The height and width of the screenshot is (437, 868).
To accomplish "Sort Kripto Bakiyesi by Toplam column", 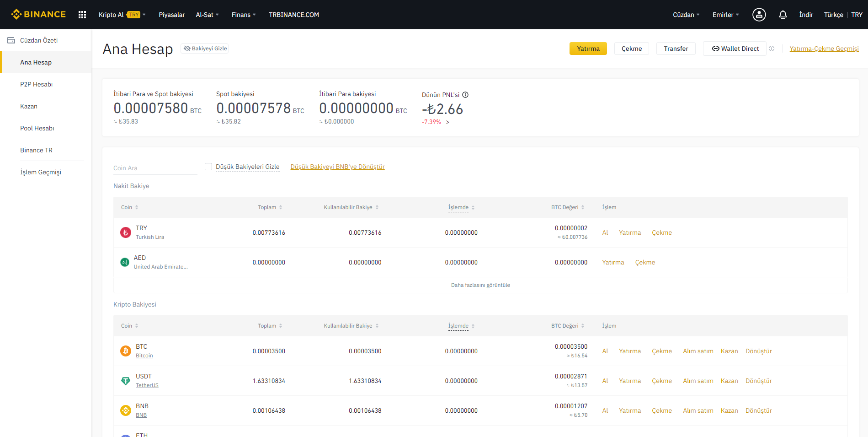I will (x=270, y=326).
